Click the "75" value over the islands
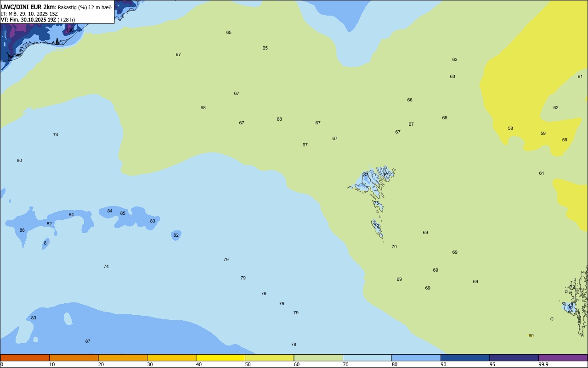Image resolution: width=588 pixels, height=368 pixels. coord(376,203)
